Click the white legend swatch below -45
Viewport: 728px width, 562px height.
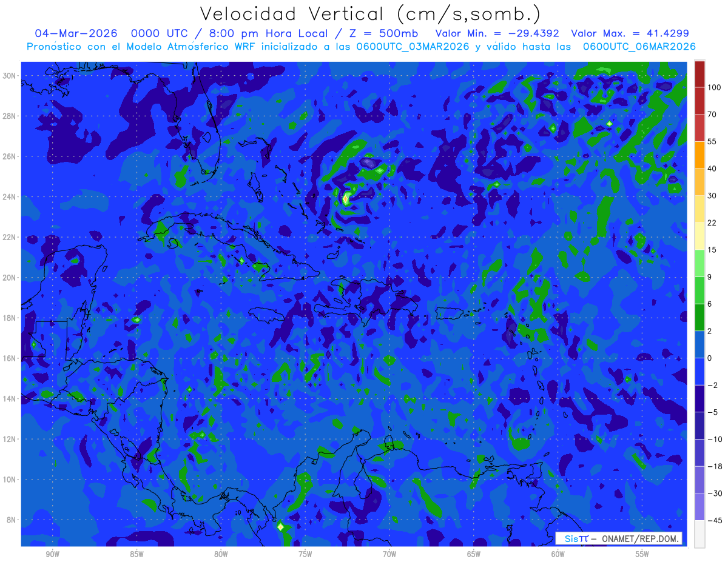click(699, 534)
